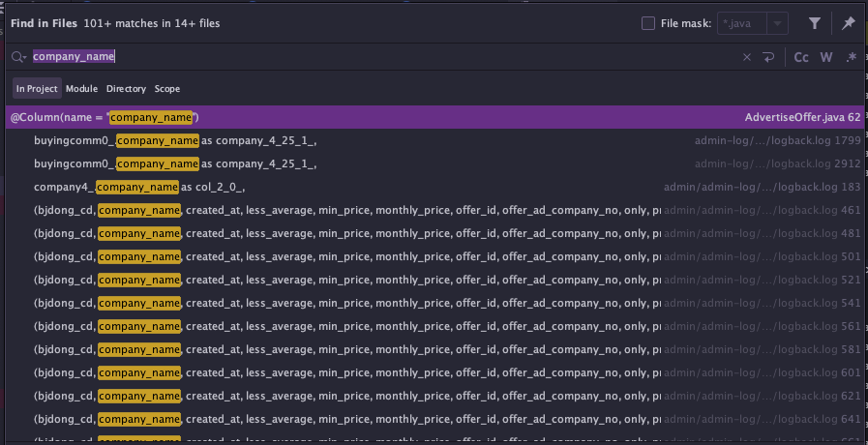Click the new line arrow icon
This screenshot has height=445, width=868.
pyautogui.click(x=768, y=57)
